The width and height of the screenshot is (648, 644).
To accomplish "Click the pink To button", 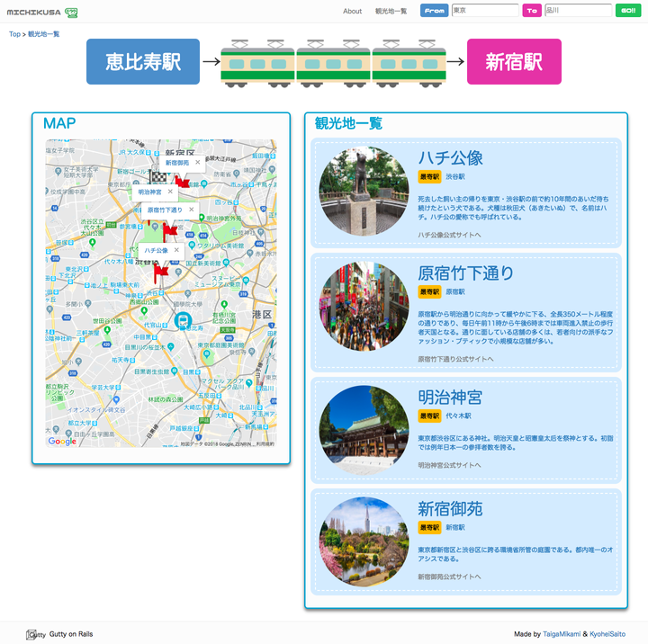I will click(532, 11).
